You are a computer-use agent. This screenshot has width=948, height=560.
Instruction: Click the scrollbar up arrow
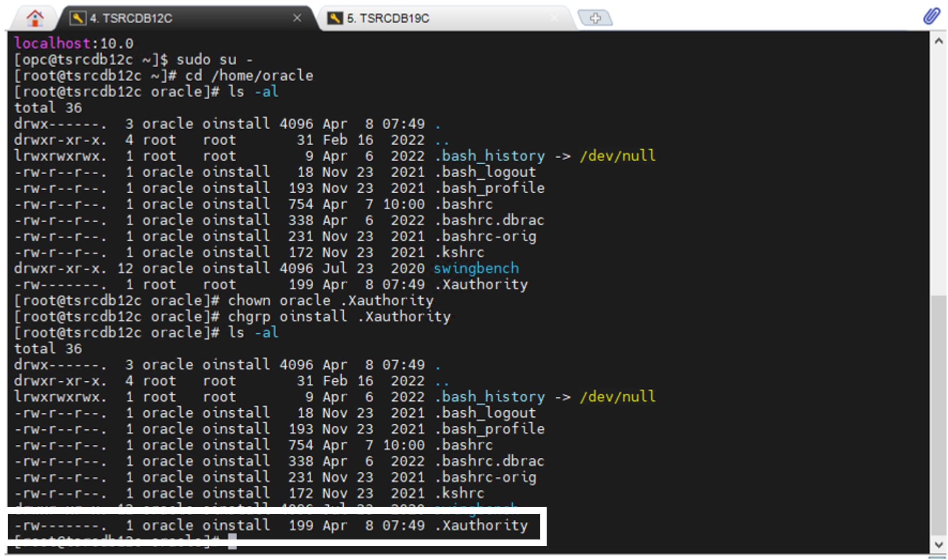[x=939, y=41]
